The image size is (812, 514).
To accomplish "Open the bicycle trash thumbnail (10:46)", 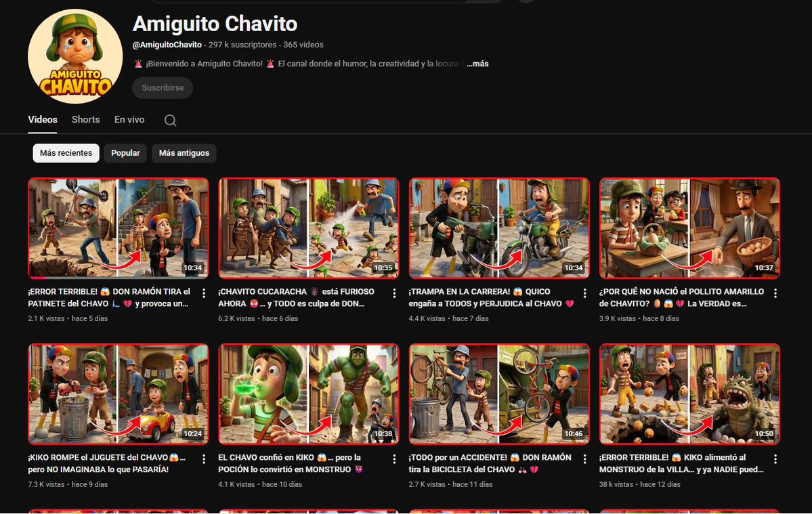I will [499, 394].
